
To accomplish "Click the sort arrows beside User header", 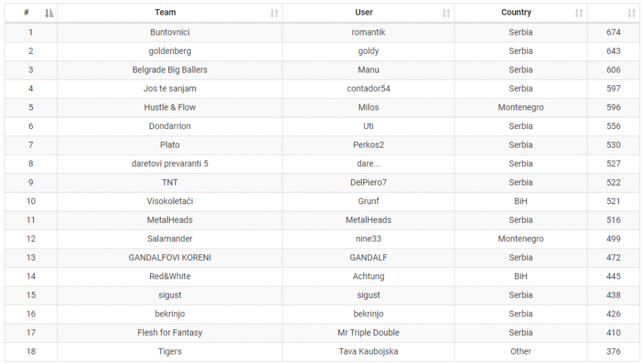I will tap(446, 13).
